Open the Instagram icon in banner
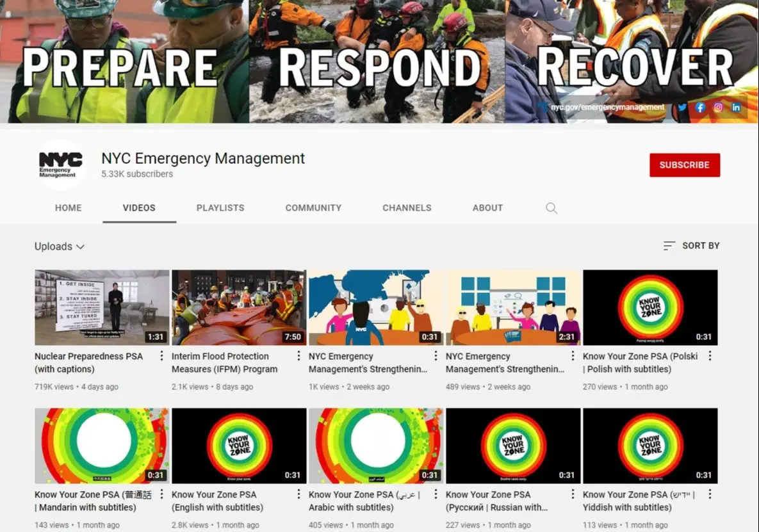Image resolution: width=759 pixels, height=532 pixels. click(x=719, y=108)
